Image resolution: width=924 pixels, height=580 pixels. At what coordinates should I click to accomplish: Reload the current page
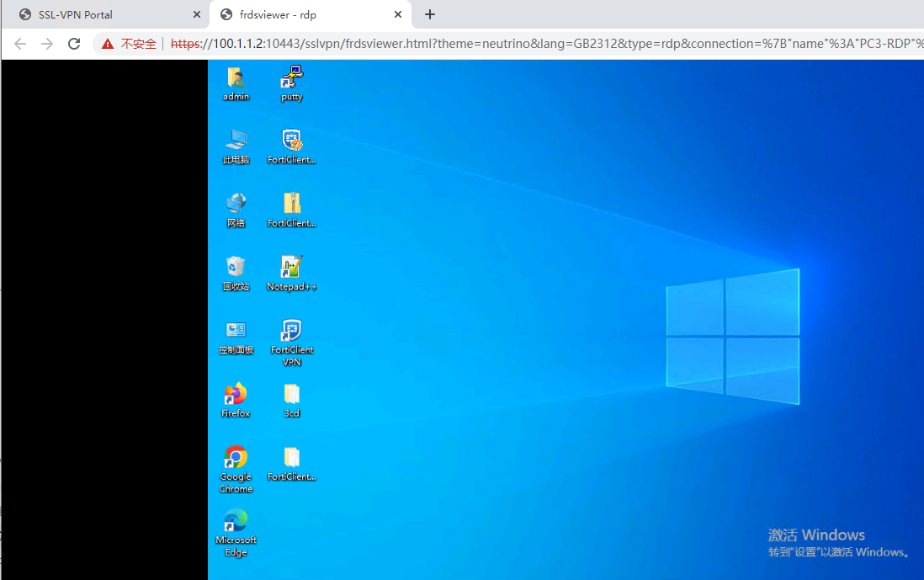tap(74, 44)
